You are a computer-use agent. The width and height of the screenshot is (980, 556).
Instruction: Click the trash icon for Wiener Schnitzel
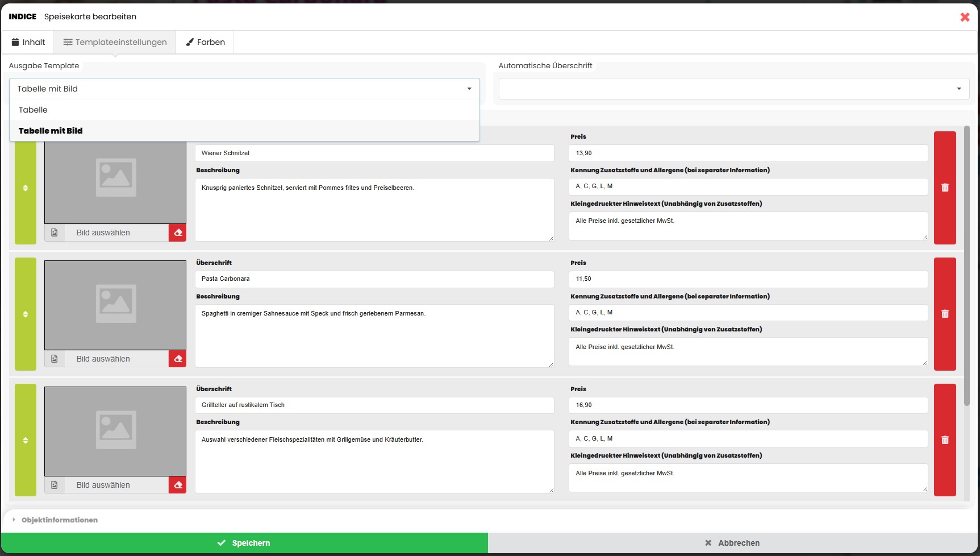[x=945, y=188]
